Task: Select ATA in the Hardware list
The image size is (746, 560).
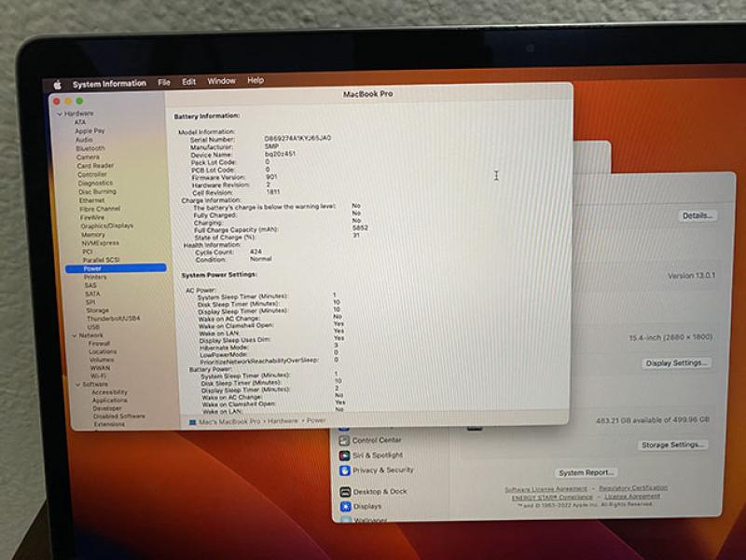Action: (x=79, y=122)
